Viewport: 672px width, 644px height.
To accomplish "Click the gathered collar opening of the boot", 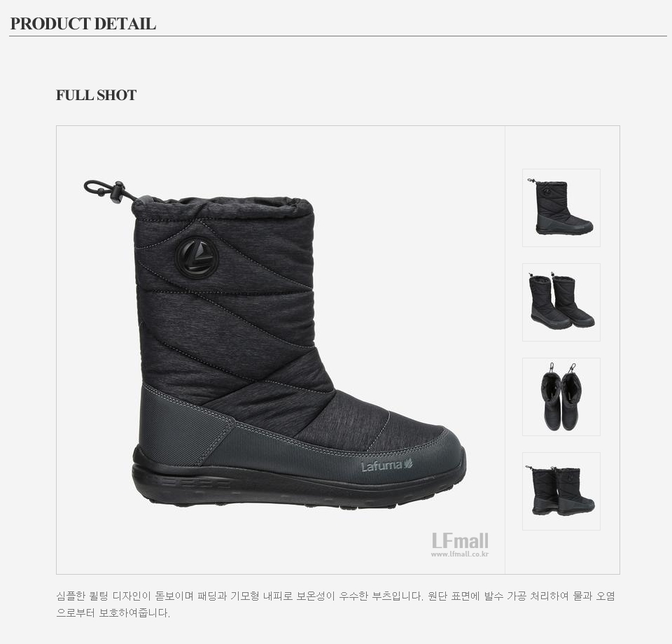I will (x=223, y=206).
